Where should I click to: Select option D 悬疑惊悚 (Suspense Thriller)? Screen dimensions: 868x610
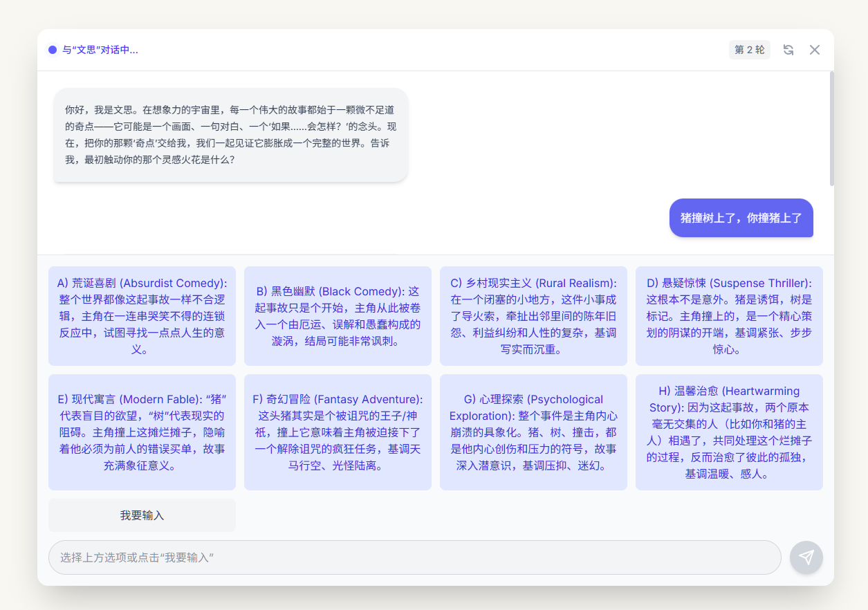pos(728,316)
